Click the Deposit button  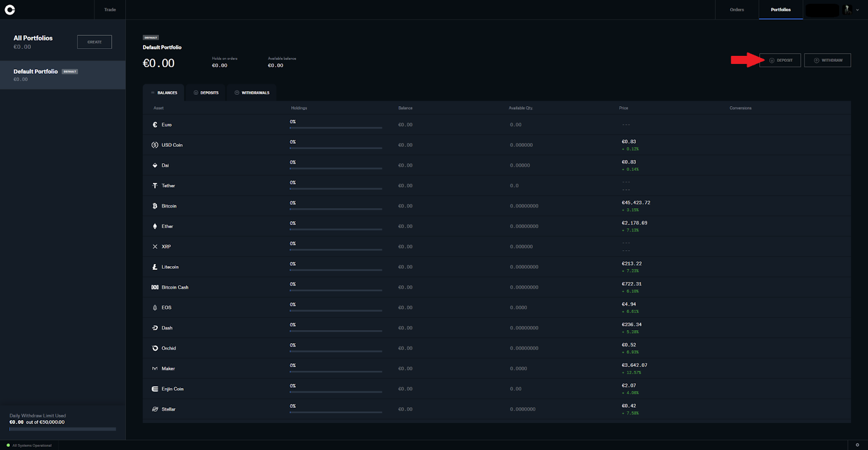tap(780, 60)
